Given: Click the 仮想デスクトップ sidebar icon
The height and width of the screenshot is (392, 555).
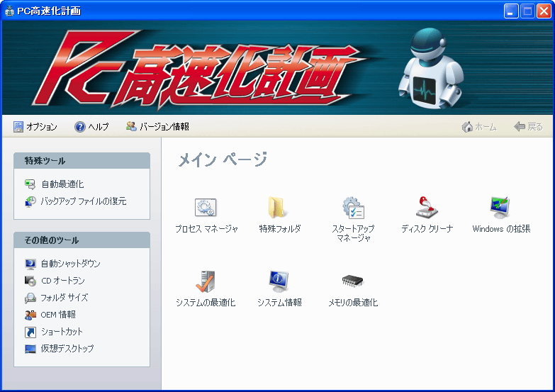Looking at the screenshot, I should pos(30,349).
